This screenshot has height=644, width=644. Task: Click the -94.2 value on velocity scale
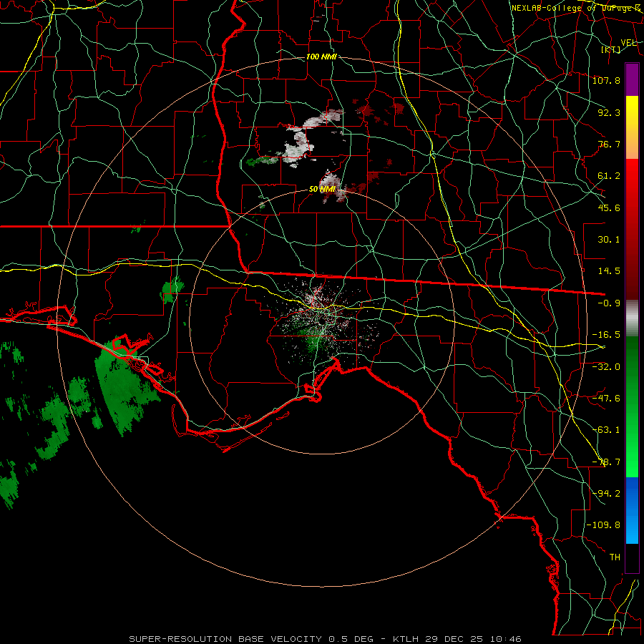point(606,494)
